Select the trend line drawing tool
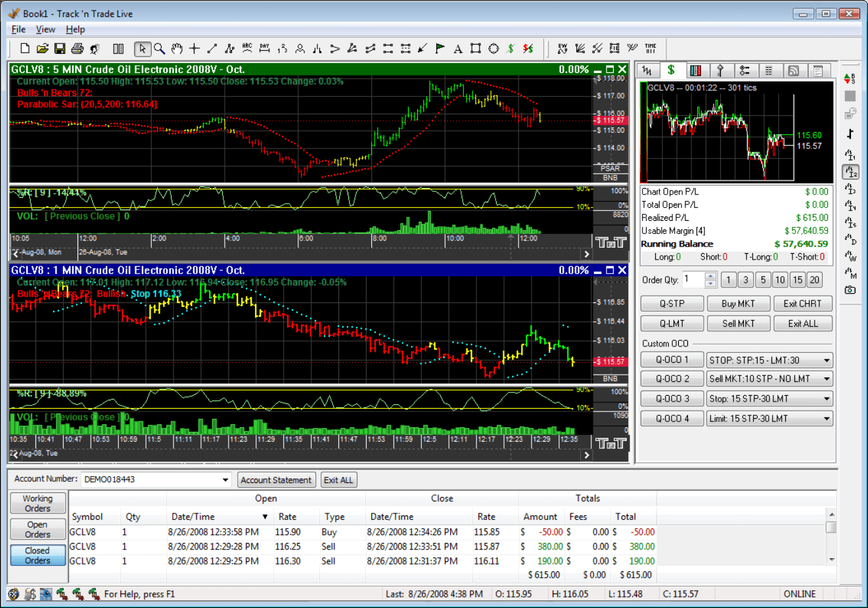The image size is (868, 608). pyautogui.click(x=212, y=49)
